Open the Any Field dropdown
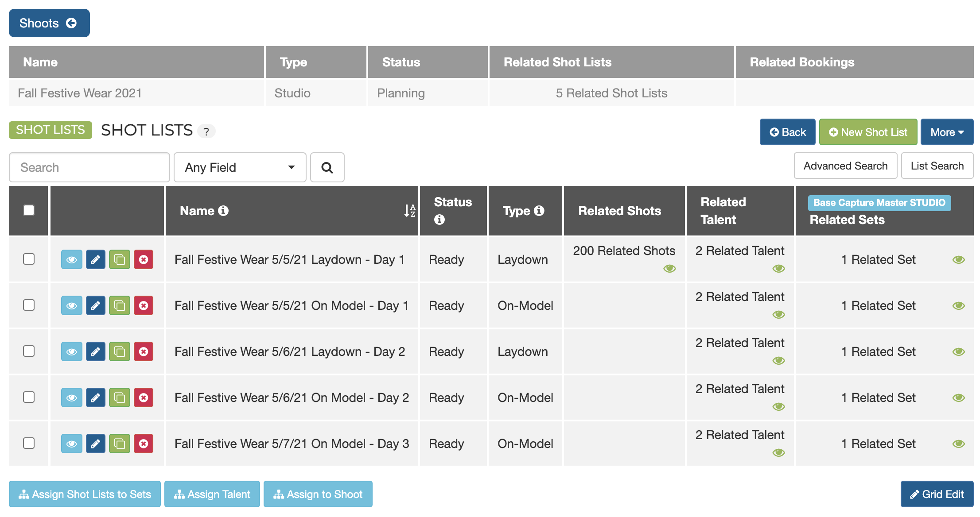The height and width of the screenshot is (517, 980). click(240, 167)
